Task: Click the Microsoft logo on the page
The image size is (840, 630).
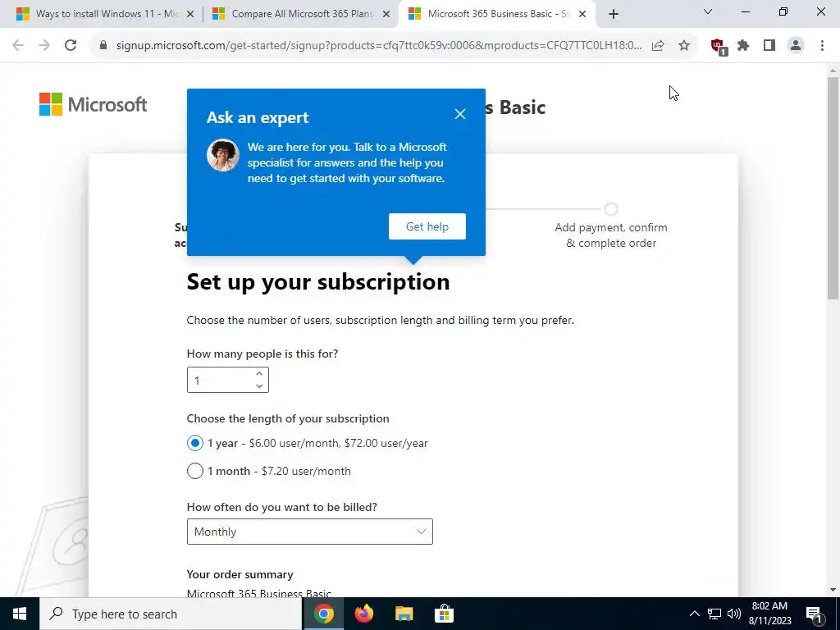Action: click(x=94, y=104)
